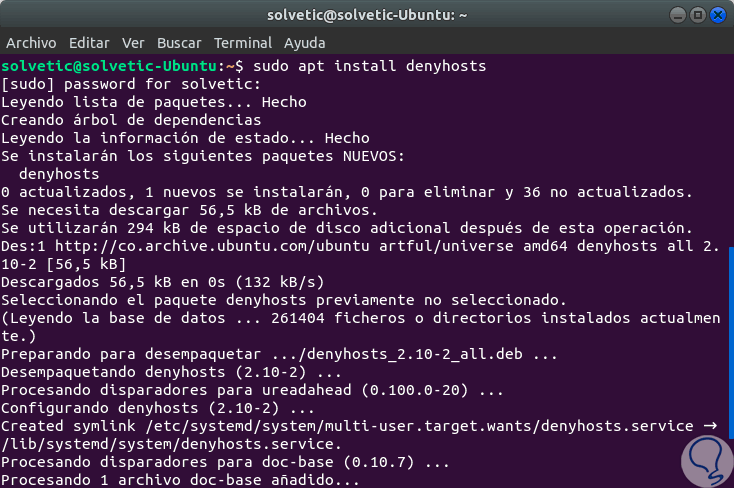Viewport: 734px width, 488px height.
Task: Click '(Leyendo la base de datos ...' line
Action: [x=360, y=318]
